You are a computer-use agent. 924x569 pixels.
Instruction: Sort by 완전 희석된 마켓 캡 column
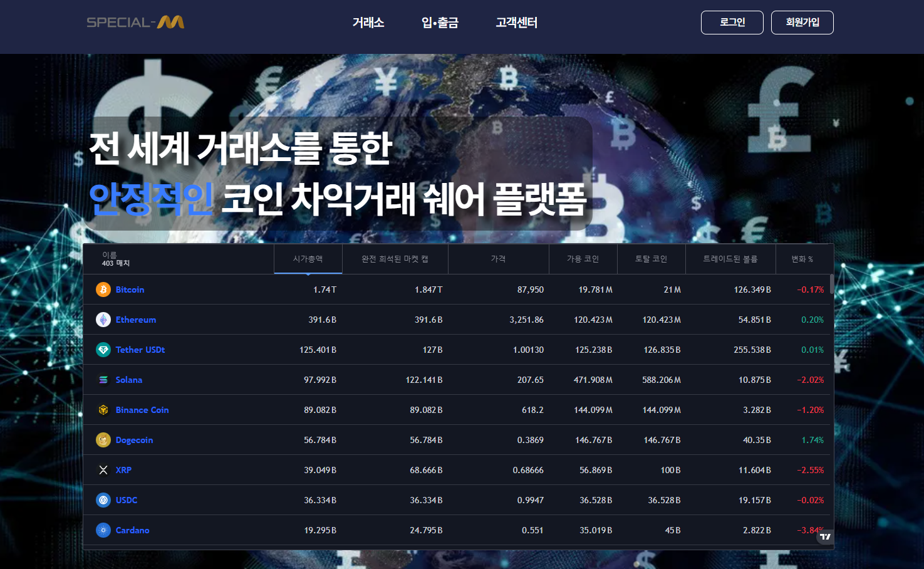pos(395,259)
